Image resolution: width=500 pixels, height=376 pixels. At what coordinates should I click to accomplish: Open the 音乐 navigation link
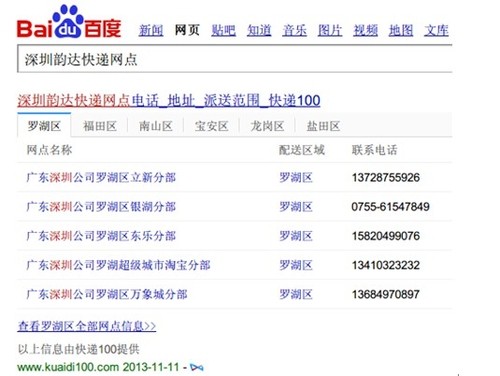pyautogui.click(x=294, y=30)
